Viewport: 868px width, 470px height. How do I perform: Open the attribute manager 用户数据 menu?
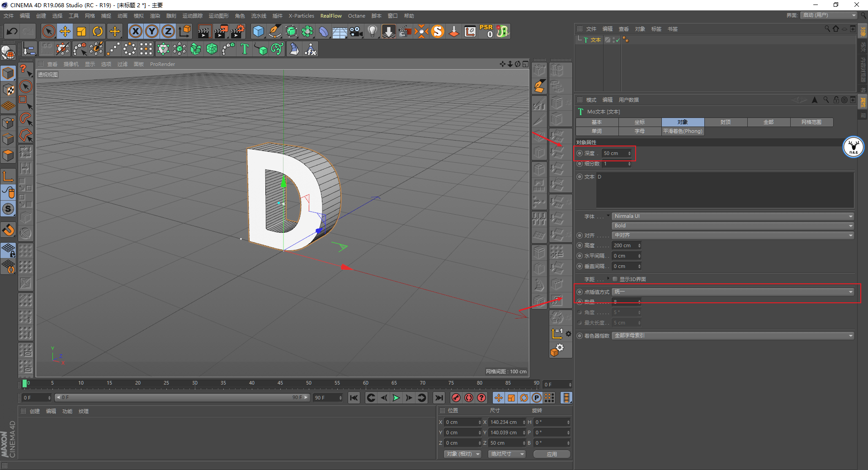pyautogui.click(x=628, y=100)
